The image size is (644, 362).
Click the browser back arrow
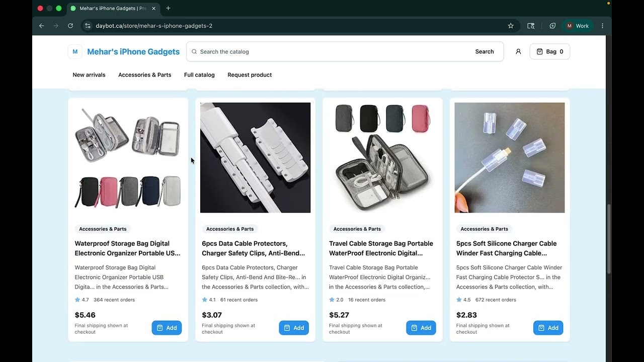coord(41,26)
